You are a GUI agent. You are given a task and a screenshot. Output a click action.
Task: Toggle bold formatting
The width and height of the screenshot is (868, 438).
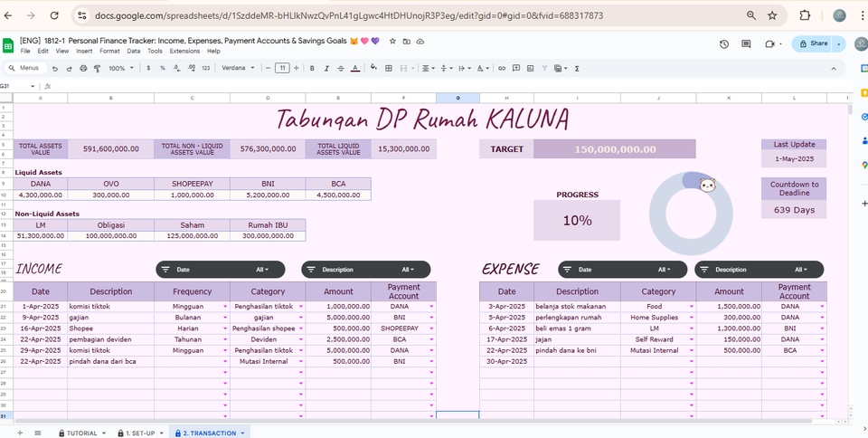coord(312,68)
